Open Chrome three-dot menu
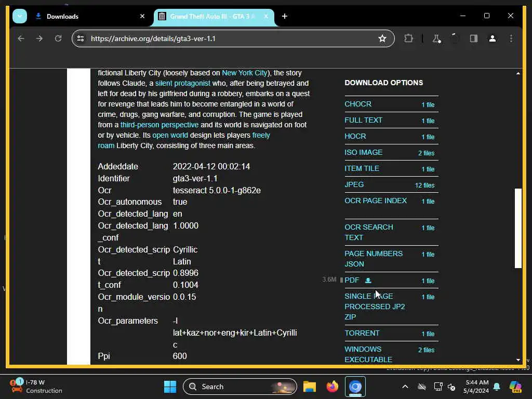Screen dimensions: 532x399 [511, 38]
